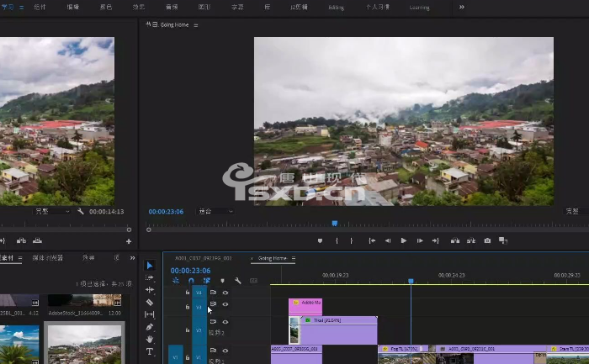This screenshot has height=364, width=589.
Task: Click the captions track options icon in timeline
Action: (x=253, y=281)
